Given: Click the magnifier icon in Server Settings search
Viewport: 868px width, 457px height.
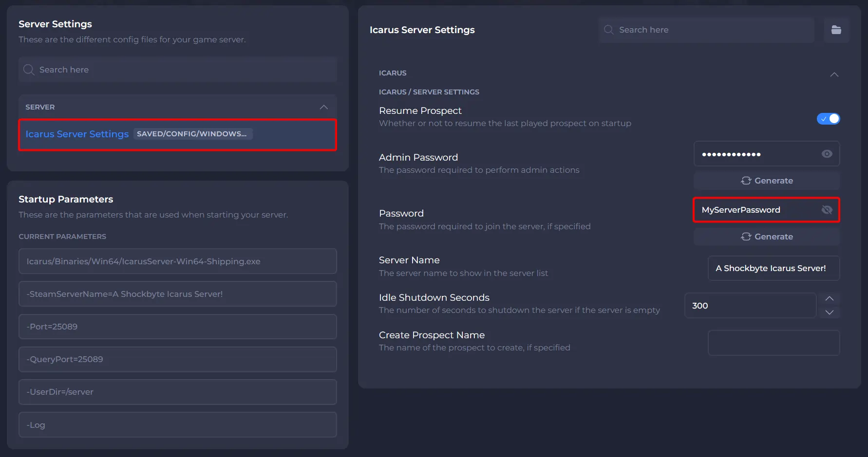Looking at the screenshot, I should pyautogui.click(x=29, y=70).
